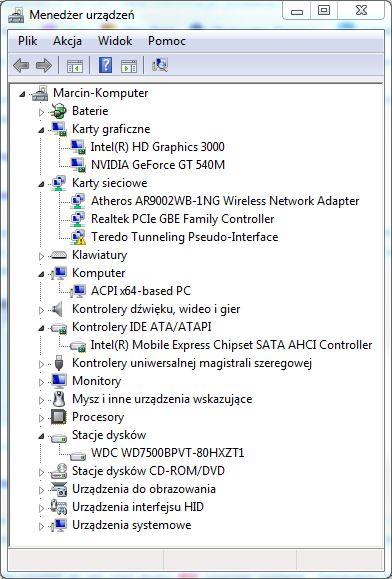Image resolution: width=392 pixels, height=579 pixels.
Task: Click the Komputer category icon
Action: 59,273
